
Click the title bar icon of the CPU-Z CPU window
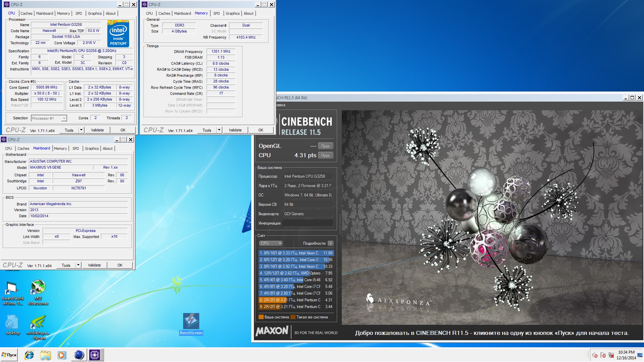click(x=6, y=4)
